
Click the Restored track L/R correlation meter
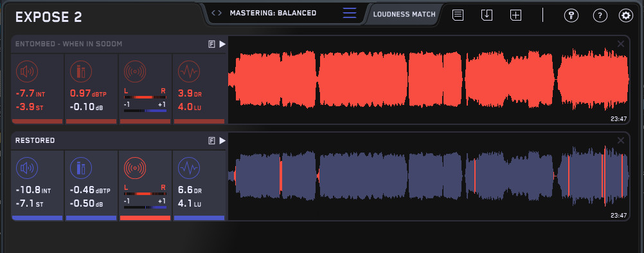(x=145, y=193)
